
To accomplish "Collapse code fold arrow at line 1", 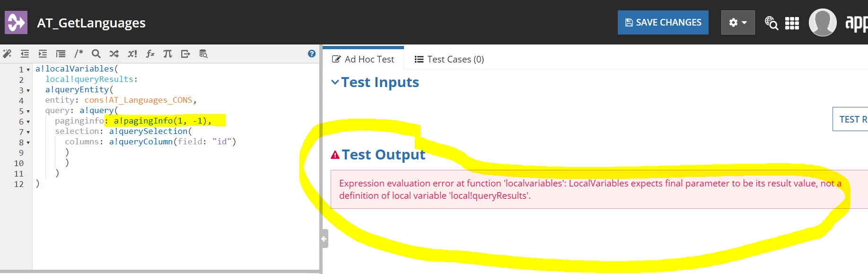I will coord(28,70).
